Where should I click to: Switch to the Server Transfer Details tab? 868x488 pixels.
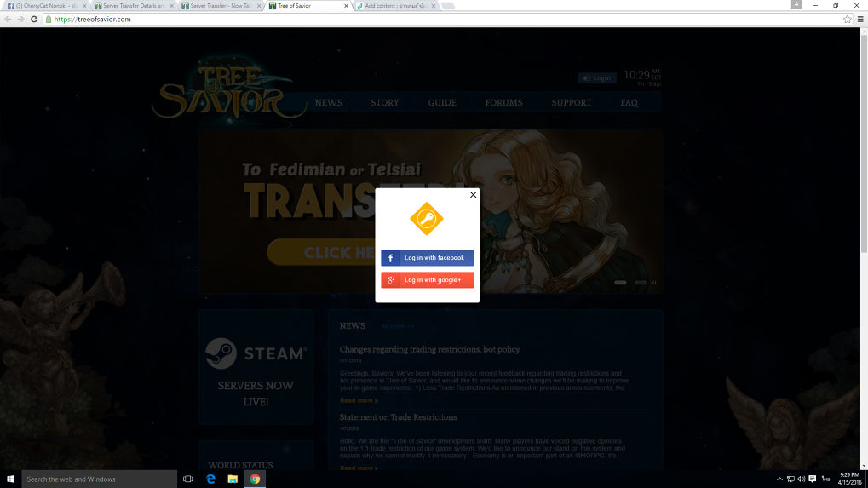tap(132, 6)
